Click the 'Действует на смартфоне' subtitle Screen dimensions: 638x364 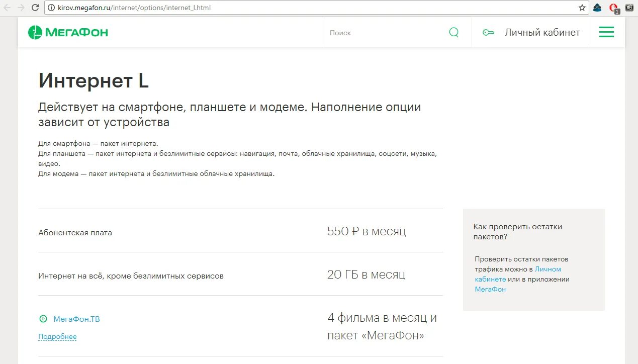pos(230,115)
